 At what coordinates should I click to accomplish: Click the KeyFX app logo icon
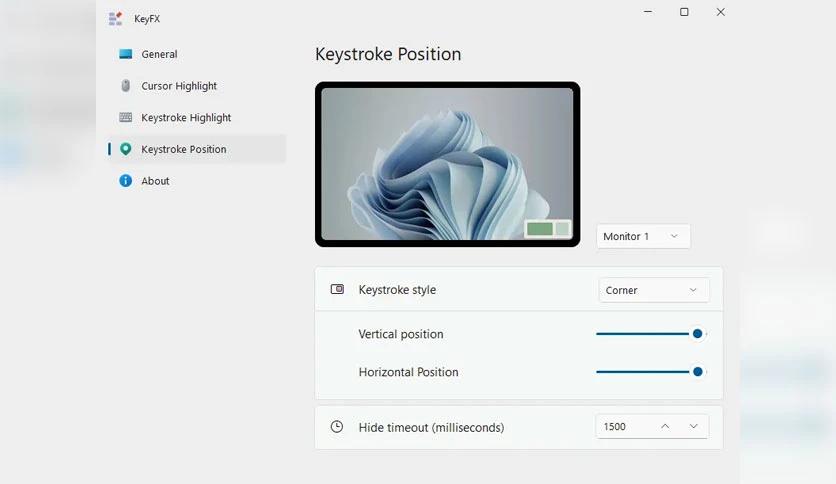coord(116,19)
